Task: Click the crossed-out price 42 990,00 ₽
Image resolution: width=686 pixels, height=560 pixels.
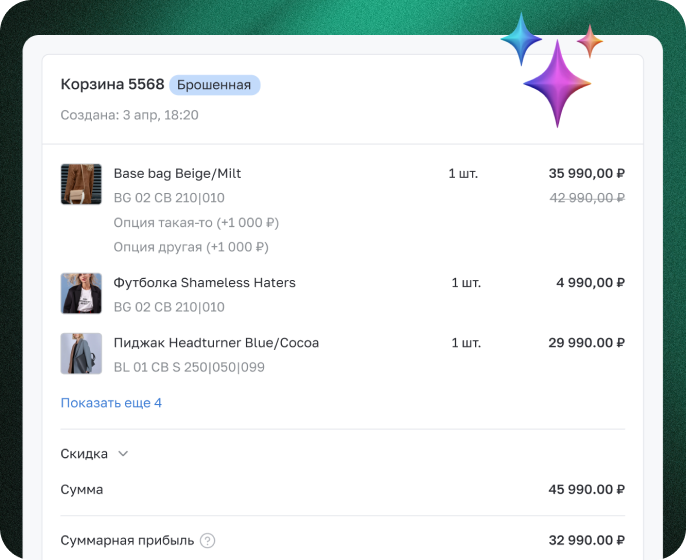Action: 587,198
